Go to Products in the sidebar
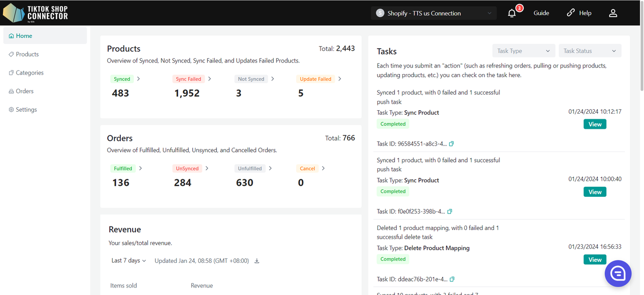Viewport: 644px width, 295px height. [27, 54]
